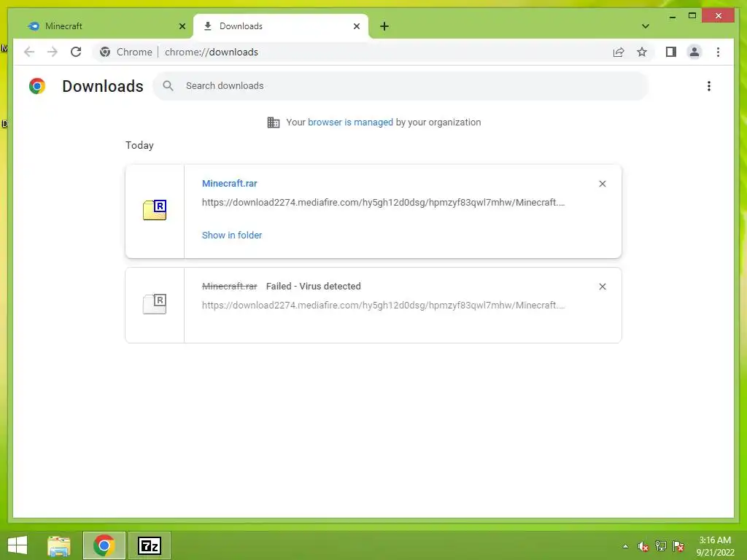Open File Explorer from the taskbar
Screen dimensions: 747x560
point(59,545)
